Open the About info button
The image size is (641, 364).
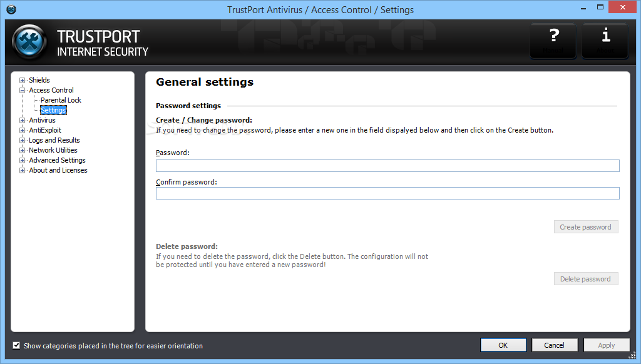[605, 41]
